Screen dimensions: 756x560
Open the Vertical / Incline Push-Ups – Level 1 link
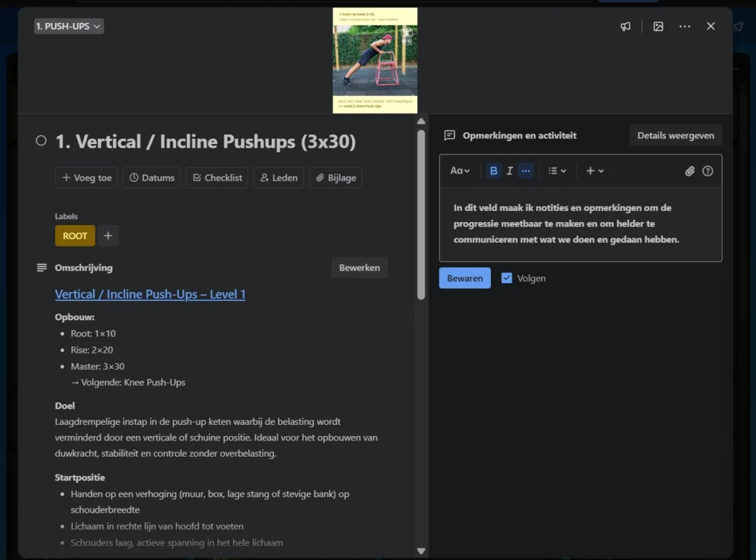tap(150, 294)
